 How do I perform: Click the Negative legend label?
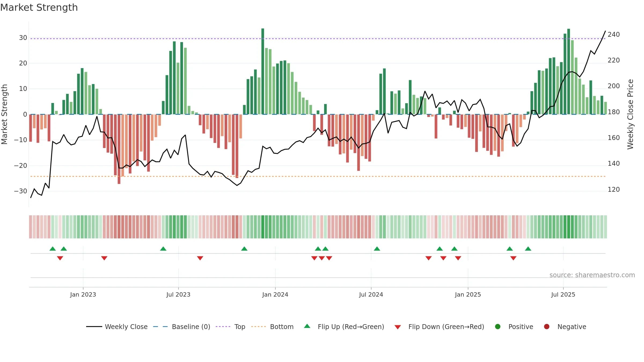click(572, 327)
